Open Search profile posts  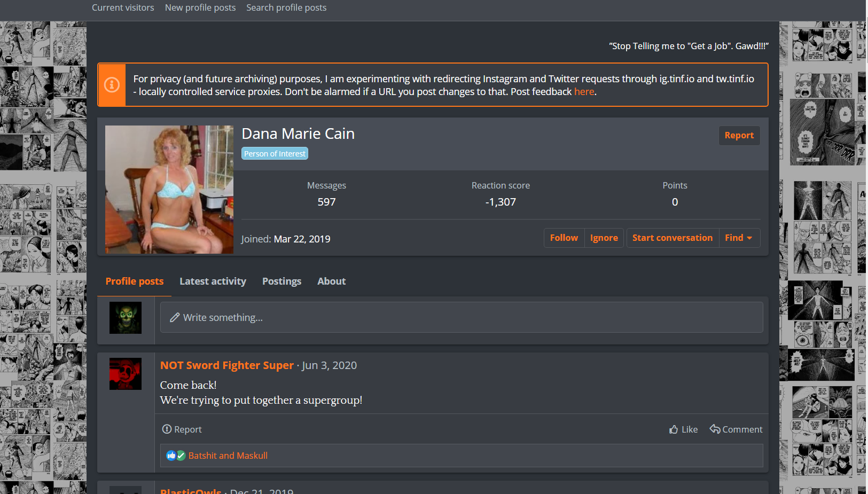pos(286,7)
